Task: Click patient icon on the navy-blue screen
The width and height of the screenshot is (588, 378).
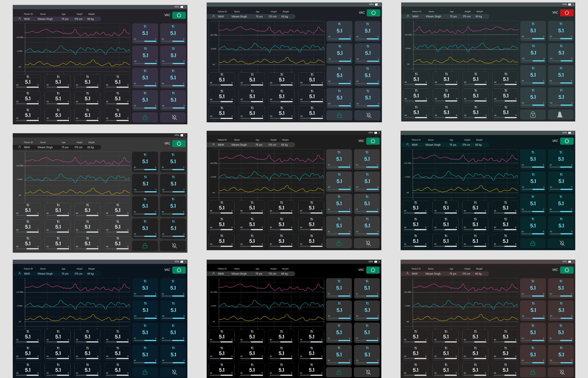Action: (x=20, y=274)
